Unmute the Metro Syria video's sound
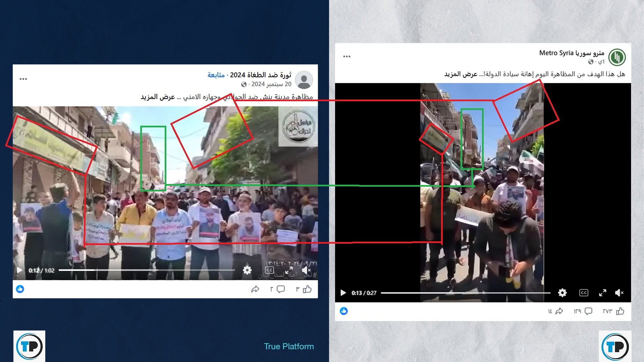This screenshot has width=644, height=362. 619,293
